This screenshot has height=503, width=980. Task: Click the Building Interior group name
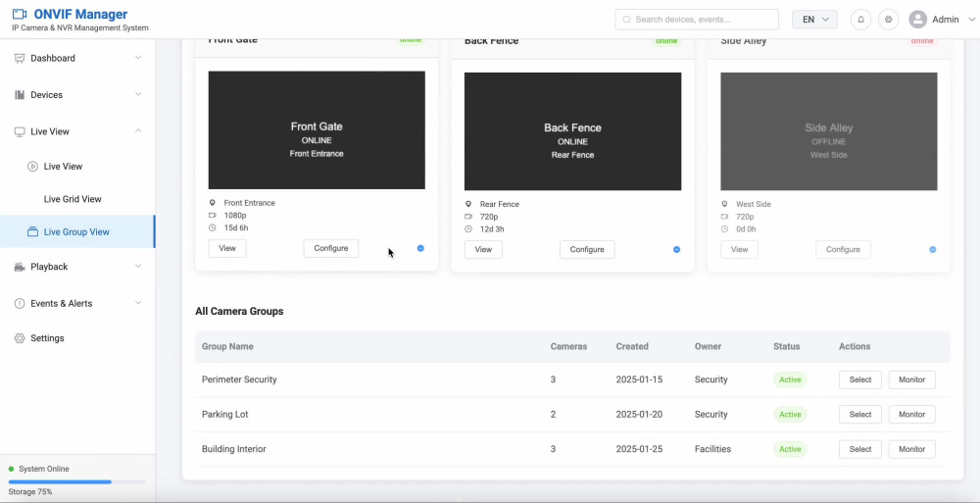234,449
